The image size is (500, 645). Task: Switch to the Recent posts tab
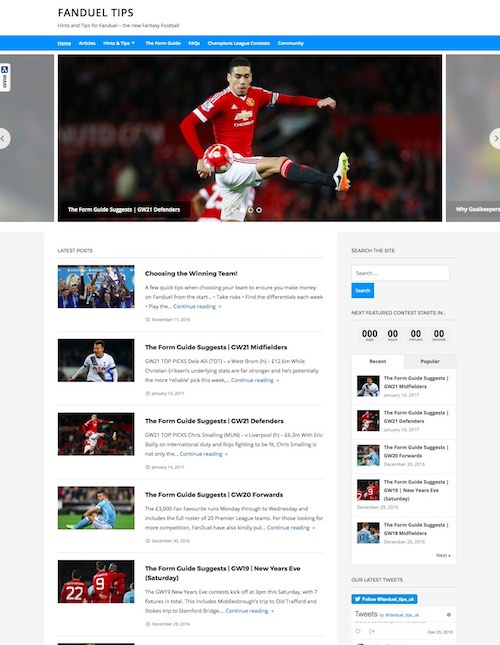click(x=377, y=361)
